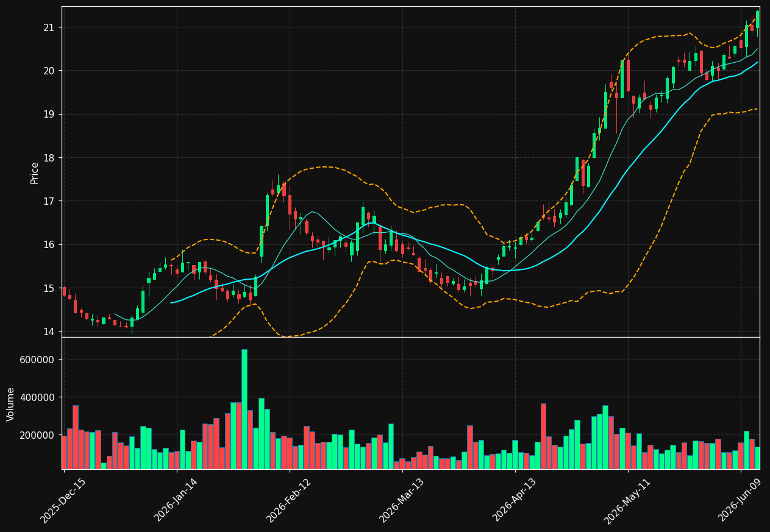Click the price tick label "15"
This screenshot has height=532, width=770.
click(x=49, y=288)
